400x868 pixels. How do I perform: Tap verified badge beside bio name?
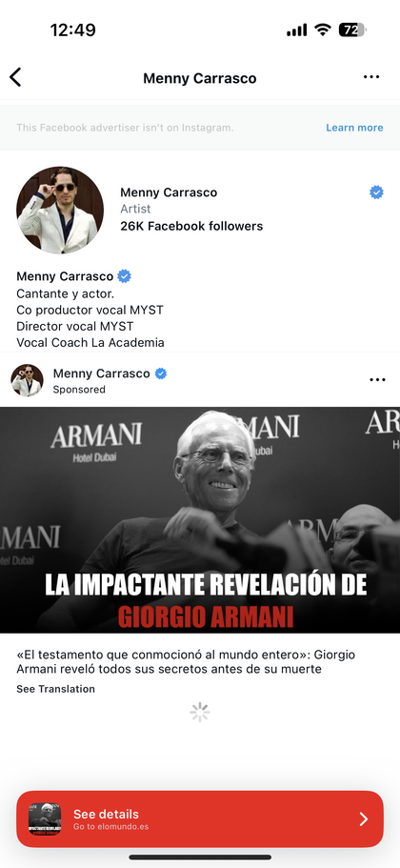coord(124,275)
